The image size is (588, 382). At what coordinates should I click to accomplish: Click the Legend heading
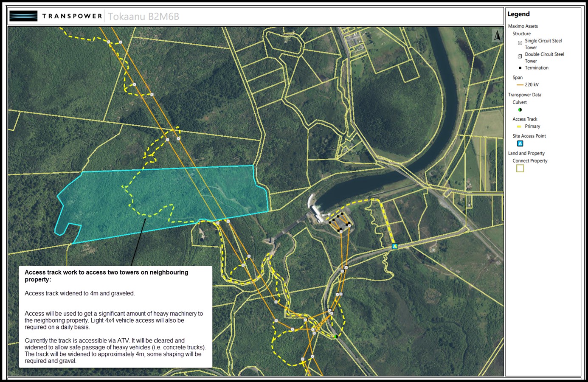click(x=518, y=14)
